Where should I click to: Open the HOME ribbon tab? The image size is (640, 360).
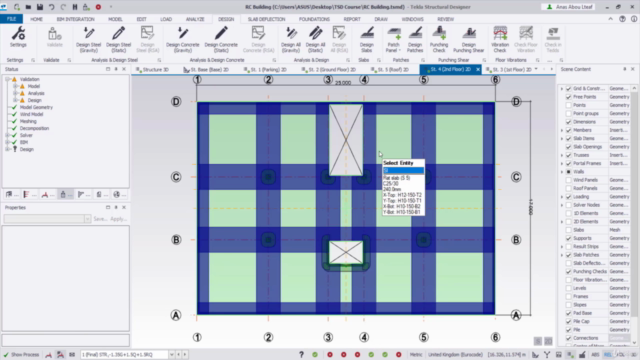point(36,19)
